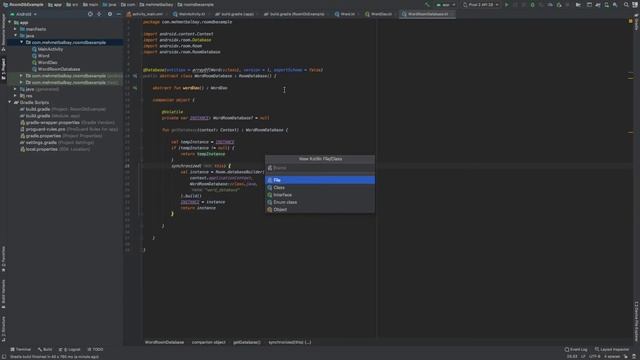Expand the java (generated) folder
640x360 pixels.
coord(16,89)
